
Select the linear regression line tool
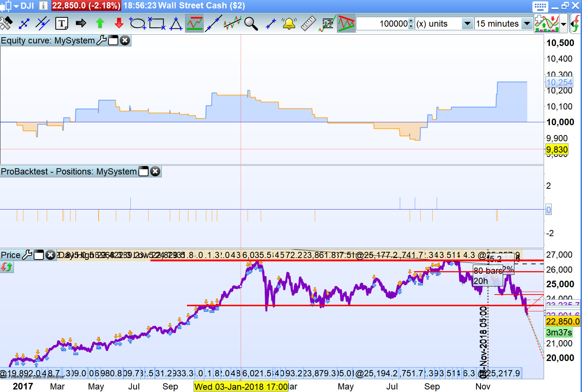point(233,24)
